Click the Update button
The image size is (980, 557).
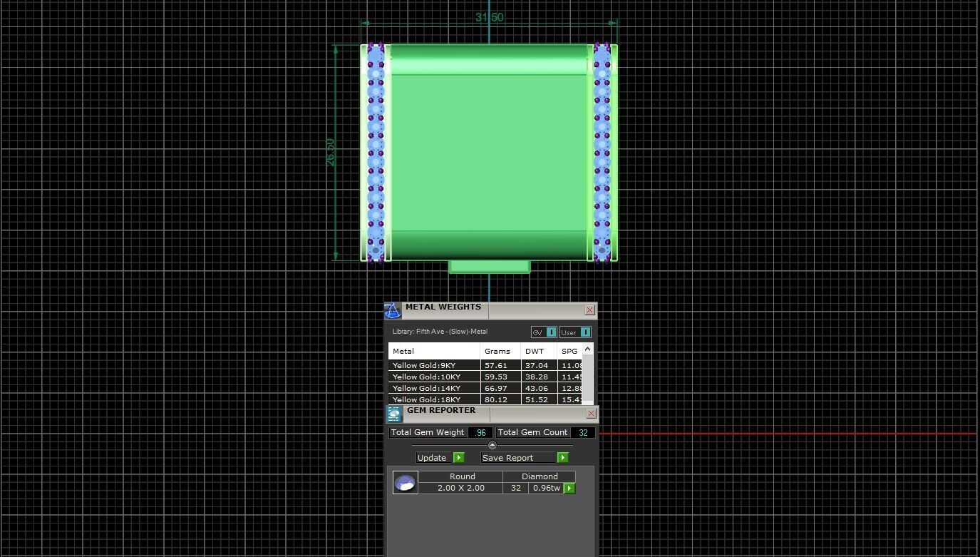tap(433, 458)
